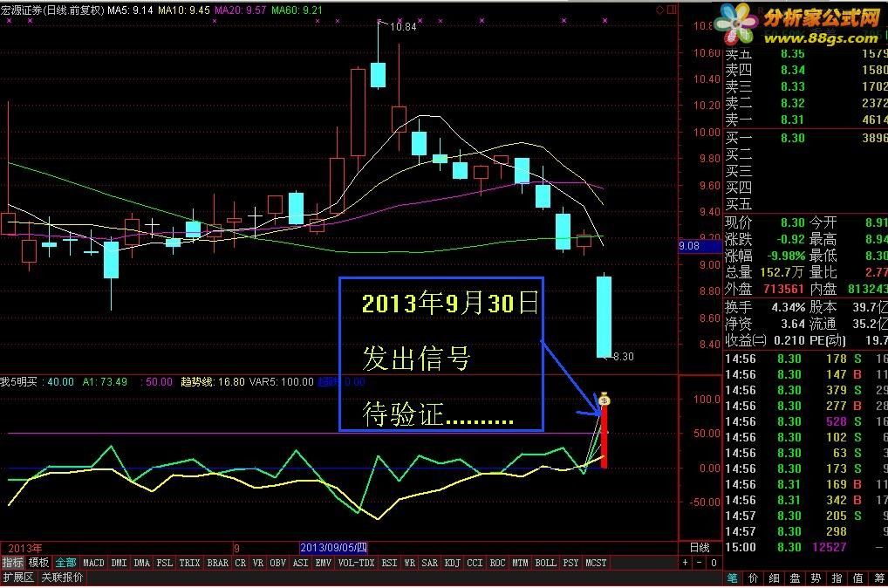
Task: Click the MA20: 9.57 legend value
Action: pos(241,10)
